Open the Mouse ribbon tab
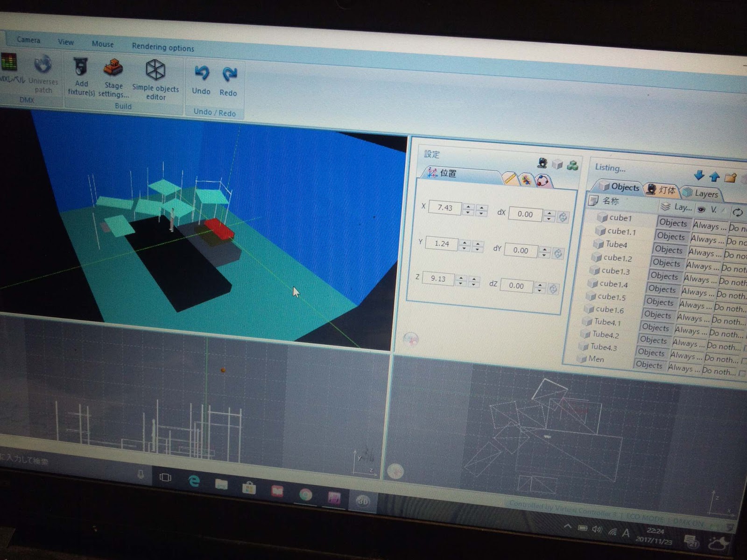The height and width of the screenshot is (560, 747). pos(103,44)
